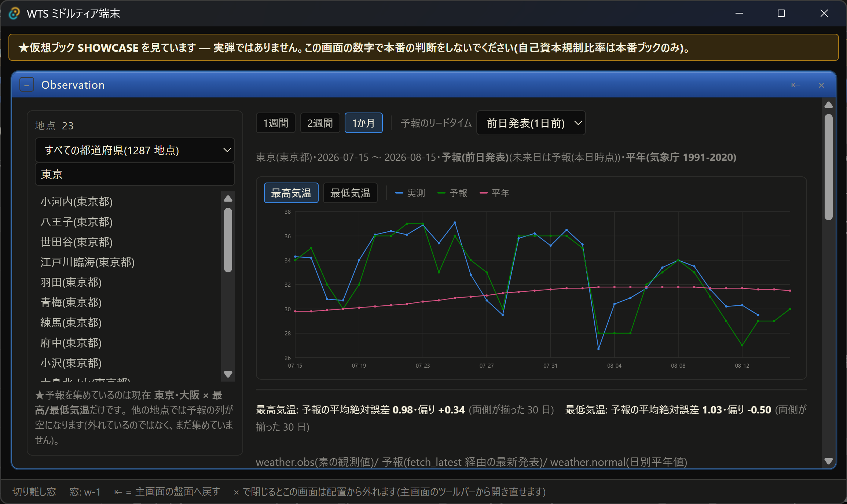Click the station list scrollbar thumb
847x504 pixels.
[228, 240]
